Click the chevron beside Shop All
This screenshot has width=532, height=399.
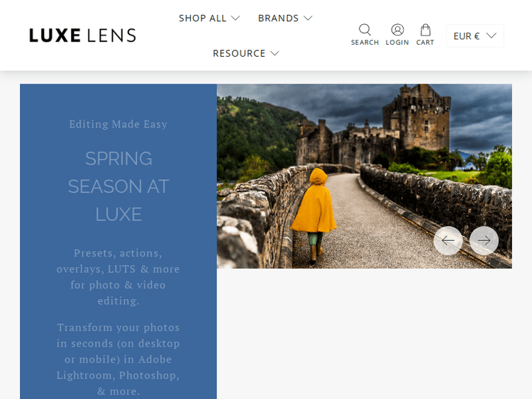235,18
